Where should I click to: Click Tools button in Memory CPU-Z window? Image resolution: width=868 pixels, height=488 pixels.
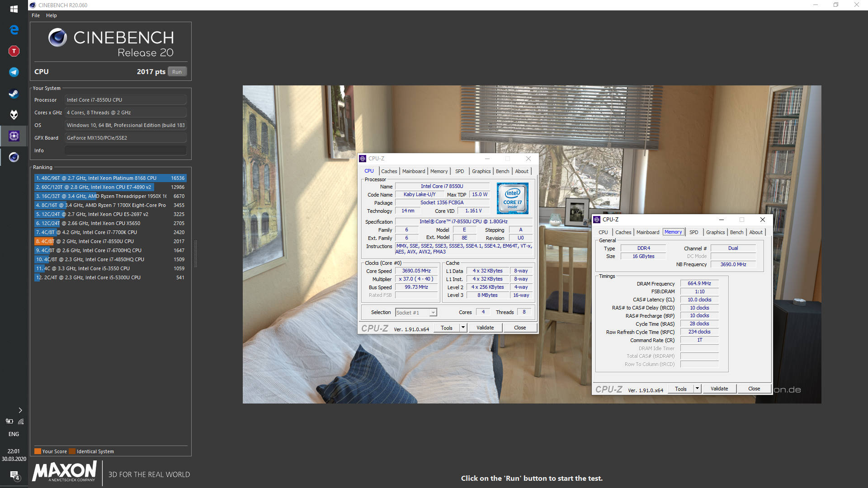[681, 389]
